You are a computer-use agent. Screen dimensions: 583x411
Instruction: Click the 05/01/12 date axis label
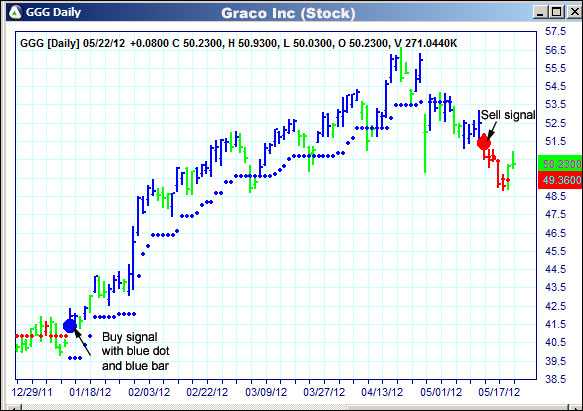441,392
